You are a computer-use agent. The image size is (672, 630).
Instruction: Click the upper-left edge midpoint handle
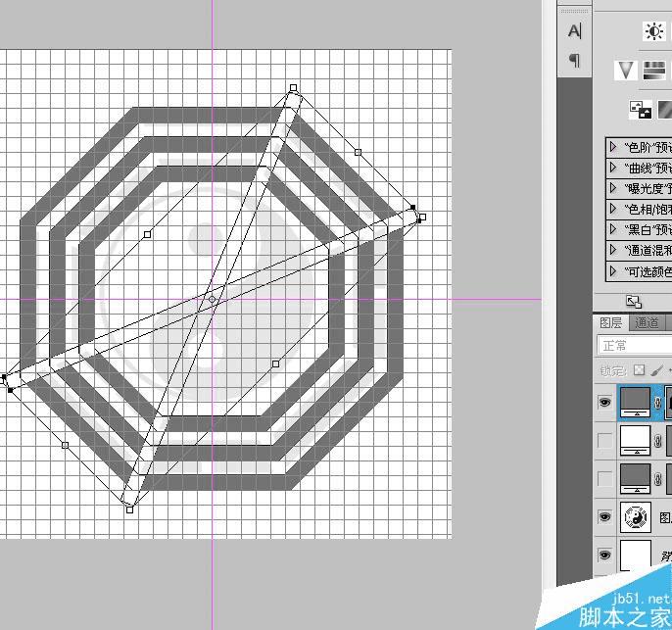[x=147, y=234]
